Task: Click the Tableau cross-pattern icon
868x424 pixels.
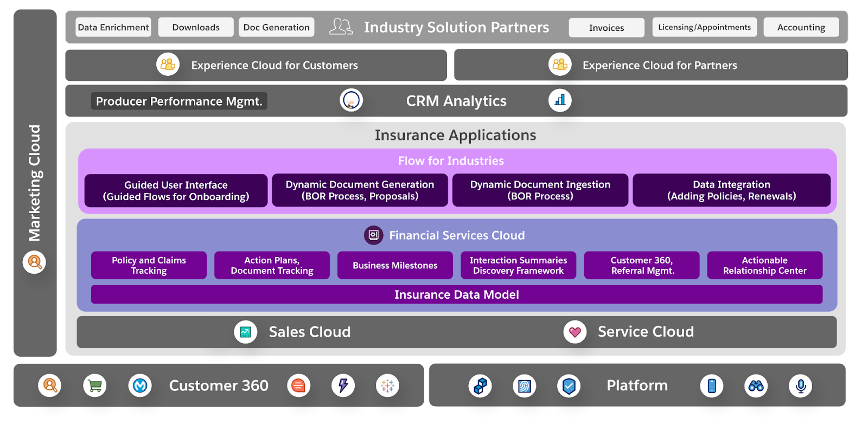Action: pyautogui.click(x=388, y=386)
